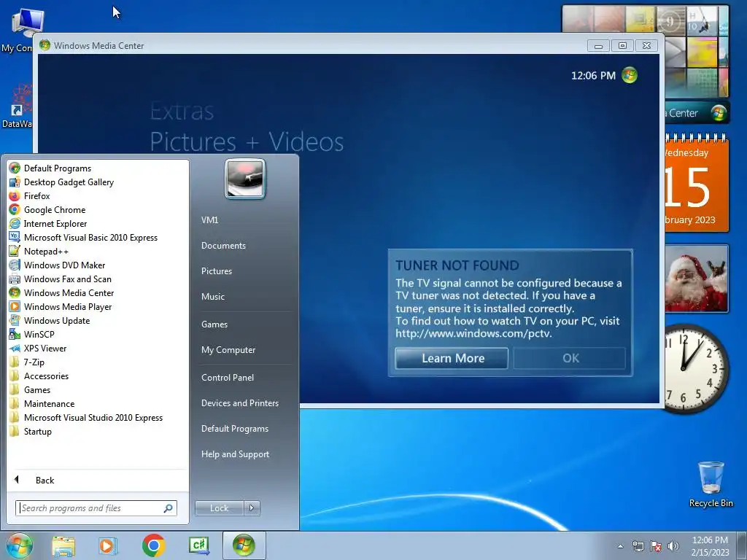747x560 pixels.
Task: Click the Media Center gadget on desktop
Action: point(697,113)
